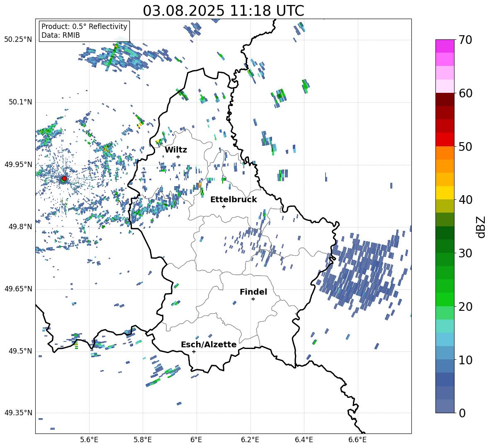Click the 6.6°E longitude label
This screenshot has height=448, width=491.
click(357, 440)
